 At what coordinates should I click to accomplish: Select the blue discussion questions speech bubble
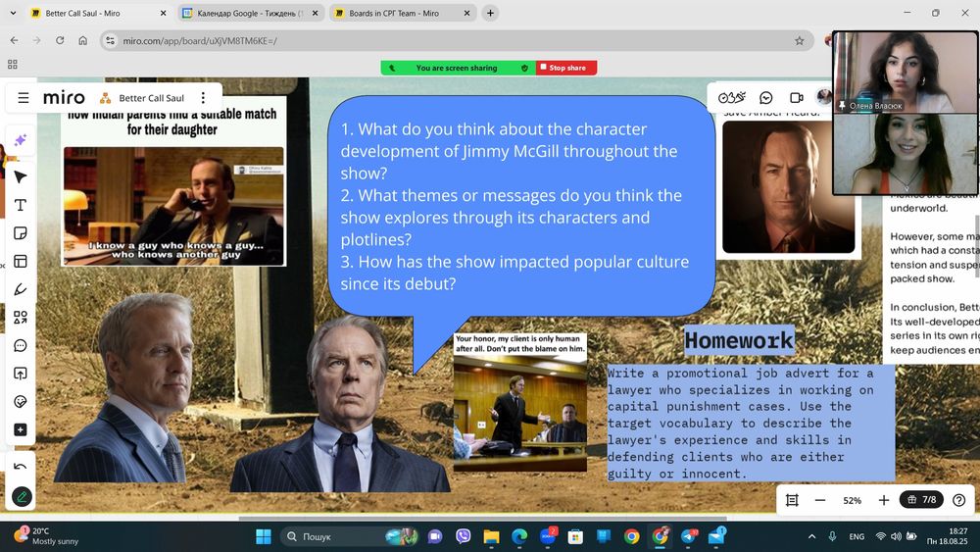pos(521,206)
